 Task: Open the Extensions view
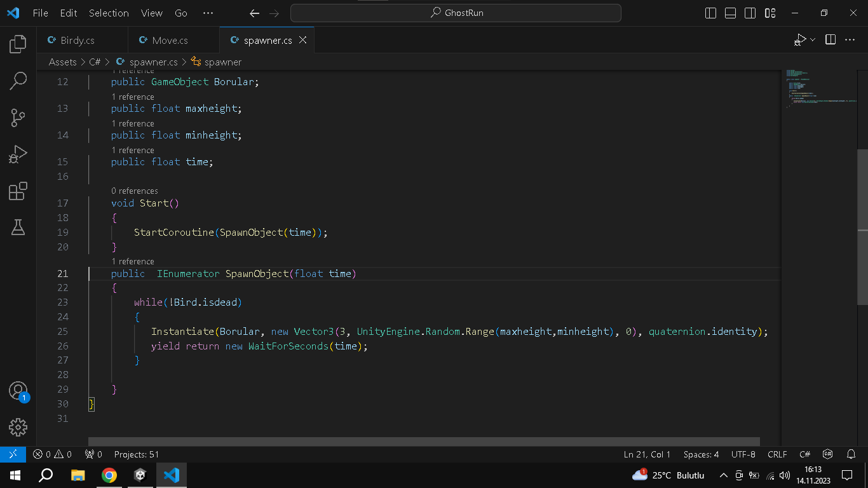(18, 191)
